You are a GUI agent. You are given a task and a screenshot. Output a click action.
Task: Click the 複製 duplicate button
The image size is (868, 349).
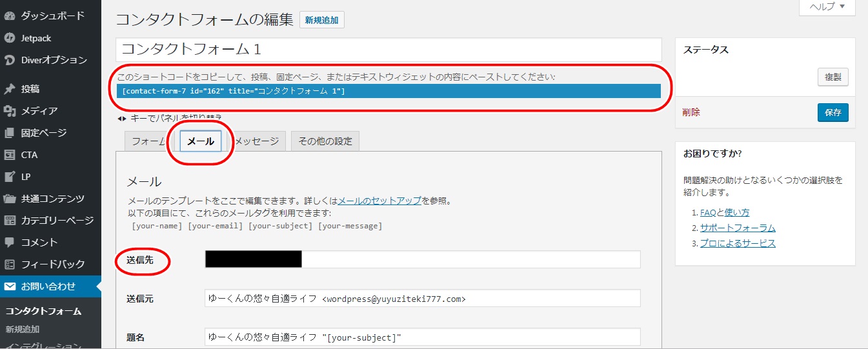[x=833, y=77]
